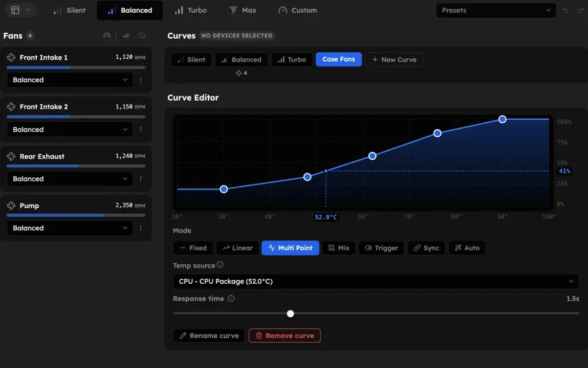Set mode to Auto
The width and height of the screenshot is (588, 368).
pyautogui.click(x=467, y=248)
